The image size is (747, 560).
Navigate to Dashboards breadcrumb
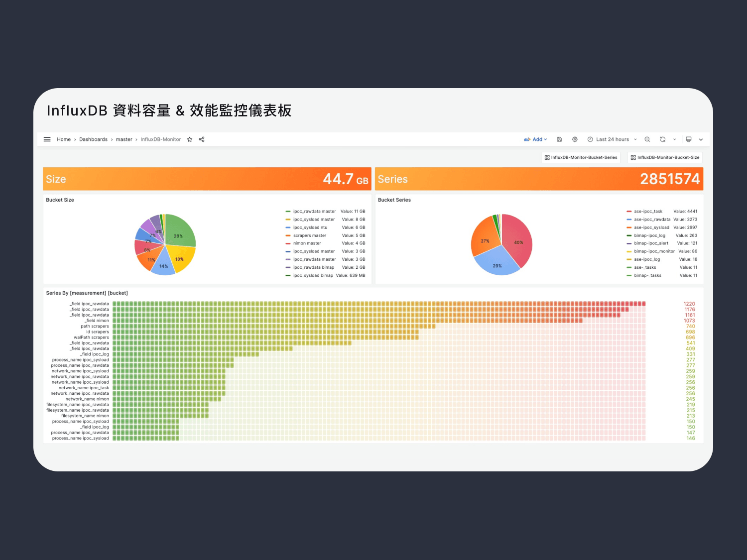(93, 139)
